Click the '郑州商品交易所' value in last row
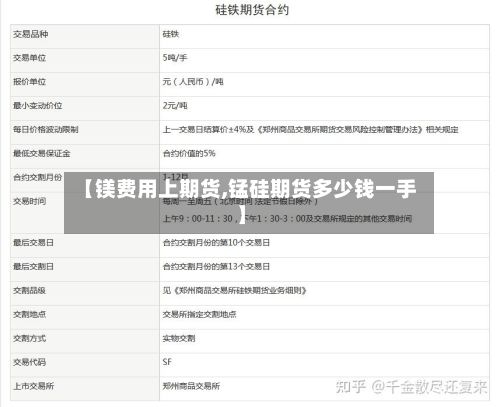This screenshot has width=500, height=407. tap(191, 386)
